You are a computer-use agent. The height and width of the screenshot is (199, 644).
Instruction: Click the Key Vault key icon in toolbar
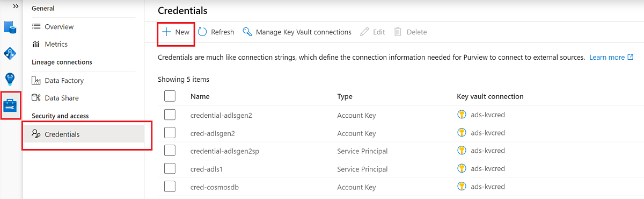[247, 32]
